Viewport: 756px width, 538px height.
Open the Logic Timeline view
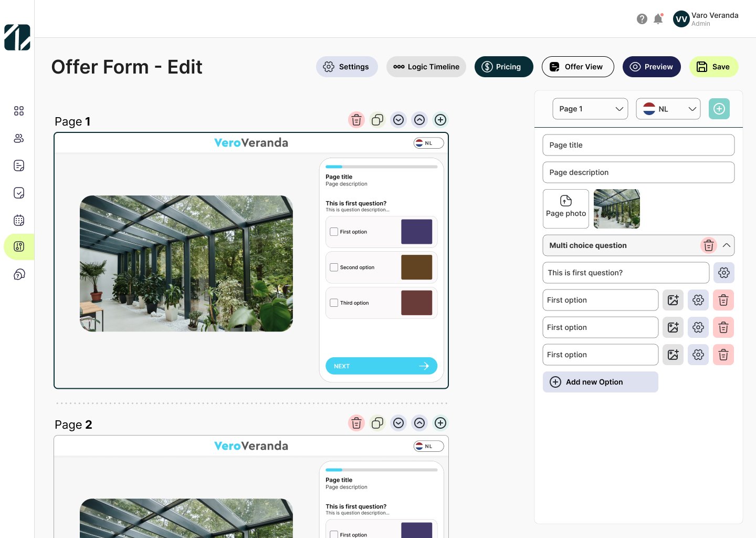click(426, 67)
